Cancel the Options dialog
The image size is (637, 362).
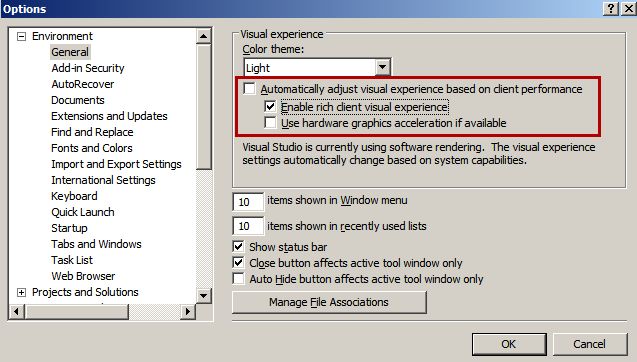(x=589, y=344)
